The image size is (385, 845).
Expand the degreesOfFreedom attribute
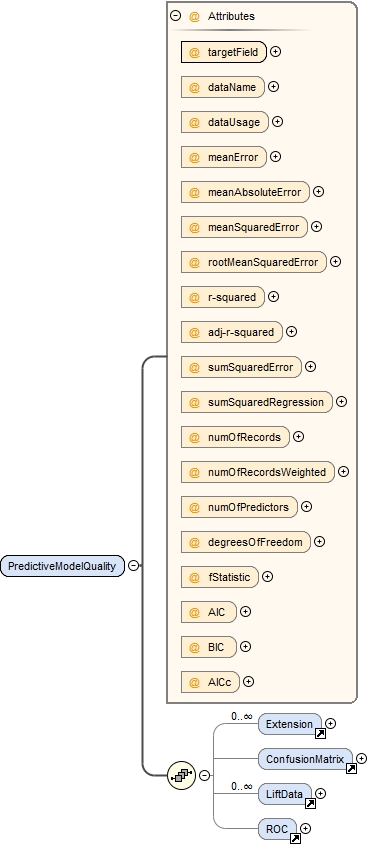click(320, 542)
